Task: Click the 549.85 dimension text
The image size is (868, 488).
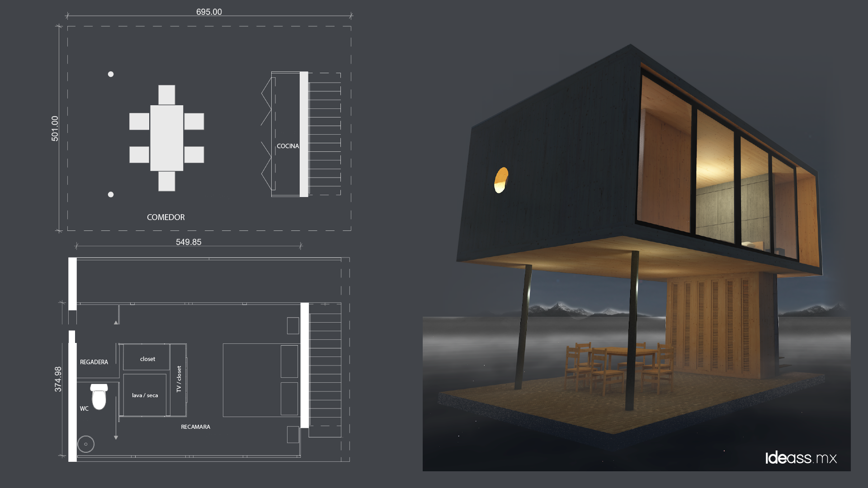Action: (189, 242)
